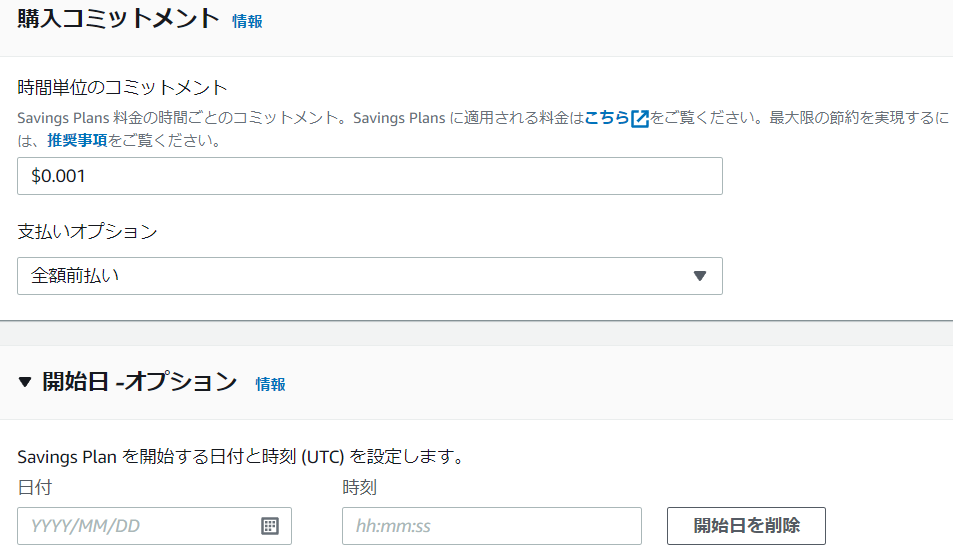
Task: Follow the こちら rates link
Action: tap(607, 118)
